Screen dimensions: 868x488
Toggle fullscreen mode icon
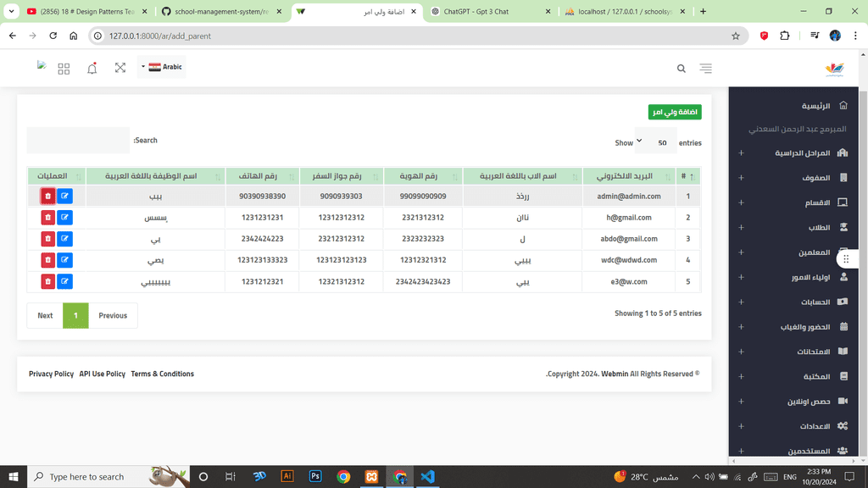coord(120,68)
